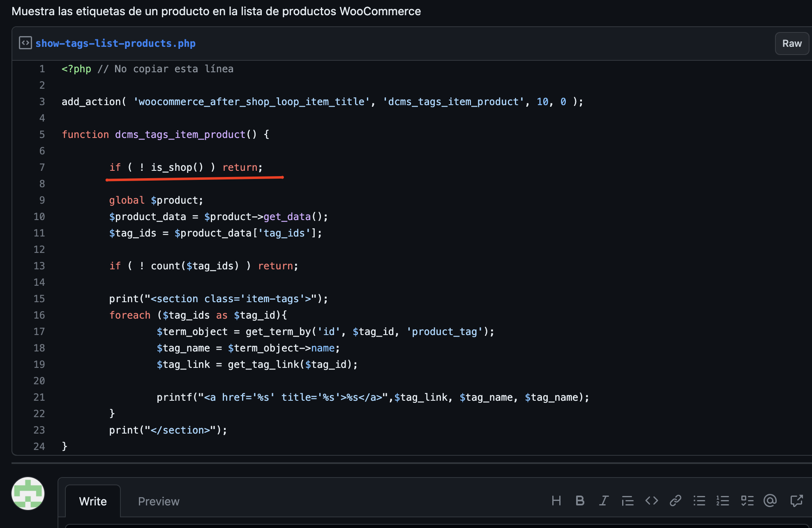
Task: Click get_tag_link($tag_id) on line 19
Action: pos(290,365)
